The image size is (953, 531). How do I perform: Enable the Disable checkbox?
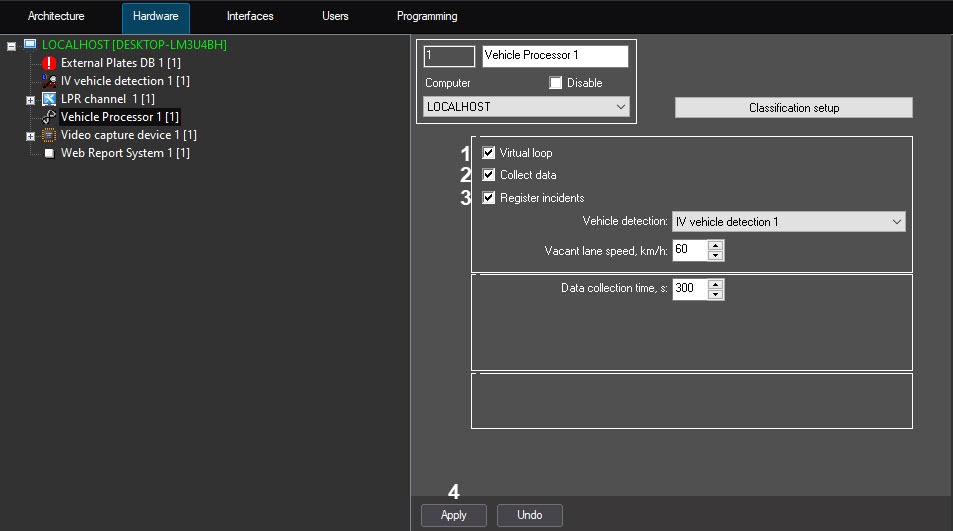point(556,83)
